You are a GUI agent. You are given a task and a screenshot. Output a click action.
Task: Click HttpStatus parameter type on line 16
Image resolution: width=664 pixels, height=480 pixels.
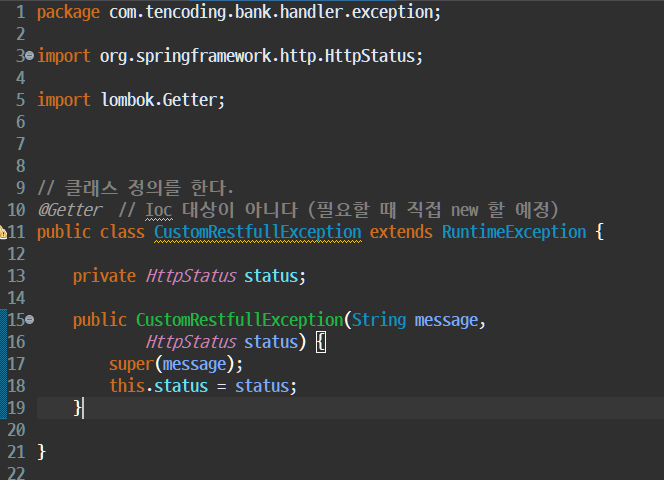click(191, 342)
